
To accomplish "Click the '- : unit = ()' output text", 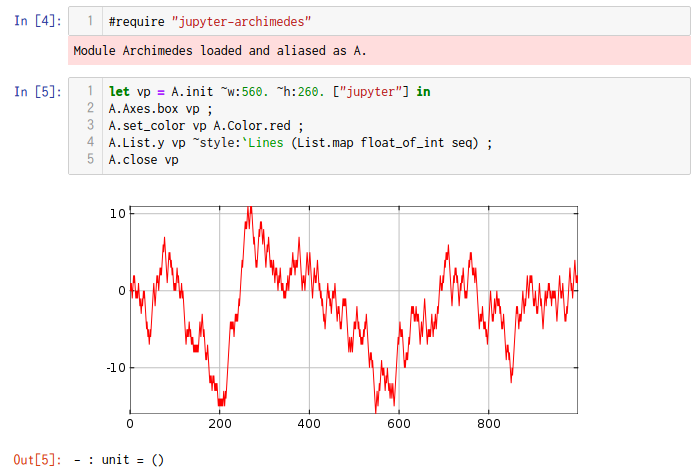I will click(119, 460).
